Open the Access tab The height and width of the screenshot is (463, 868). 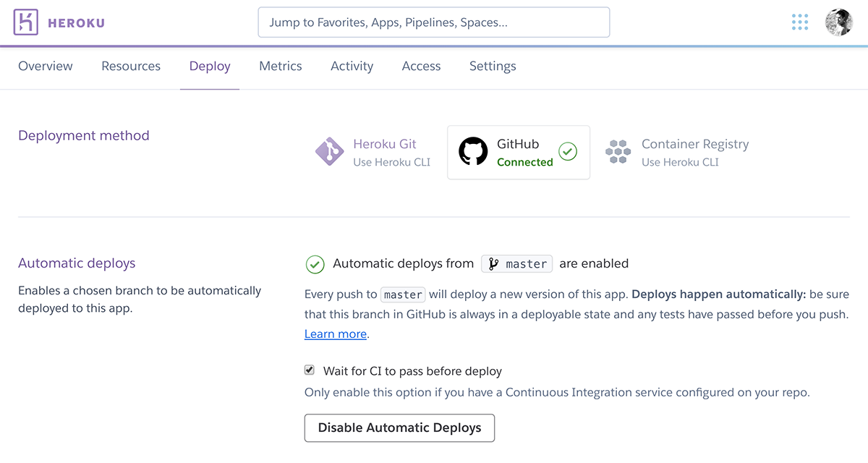[421, 66]
